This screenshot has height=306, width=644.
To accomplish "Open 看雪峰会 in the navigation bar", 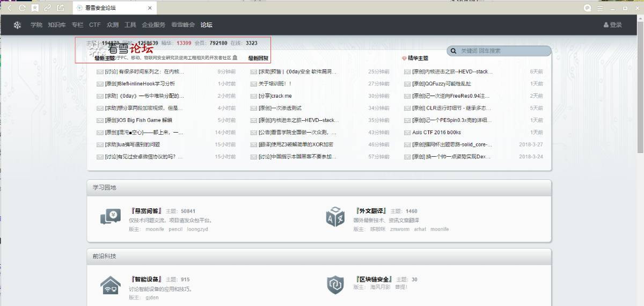I will tap(183, 25).
